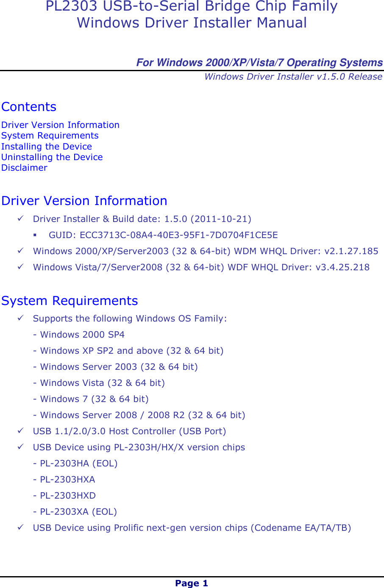Click the checkmark beside Supports Windows OS Family
This screenshot has width=384, height=588.
coord(21,318)
